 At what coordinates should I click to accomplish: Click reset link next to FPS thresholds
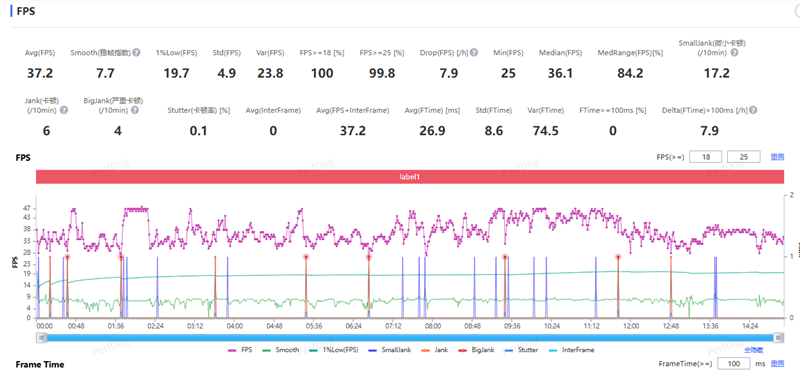tap(777, 157)
